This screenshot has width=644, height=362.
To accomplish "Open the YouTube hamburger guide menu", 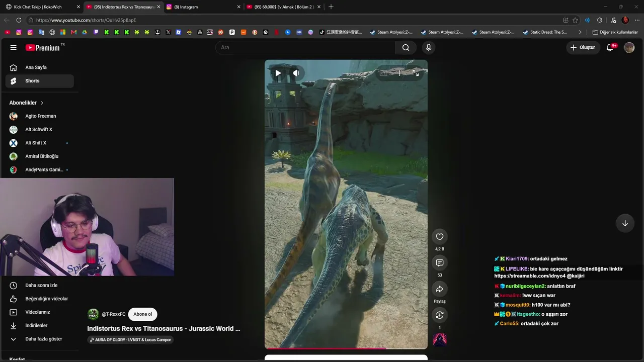I will (14, 48).
